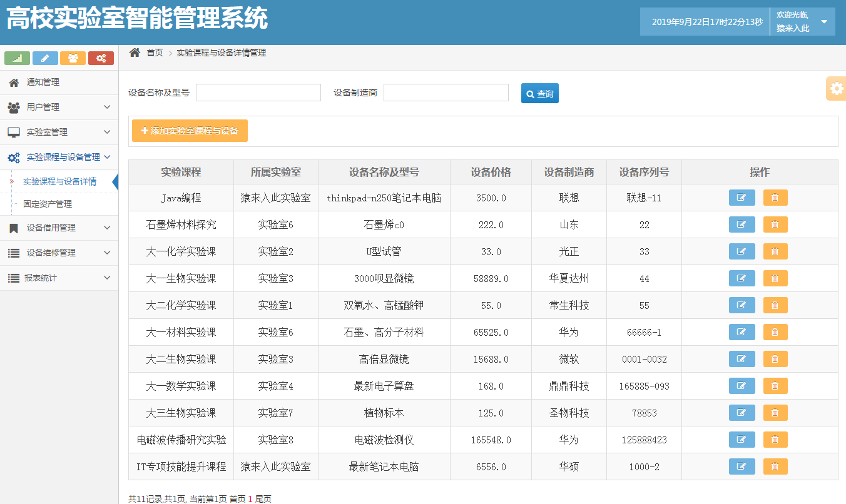Edit the 大二生物实验课 row
Screen dimensions: 846x504
tap(742, 359)
